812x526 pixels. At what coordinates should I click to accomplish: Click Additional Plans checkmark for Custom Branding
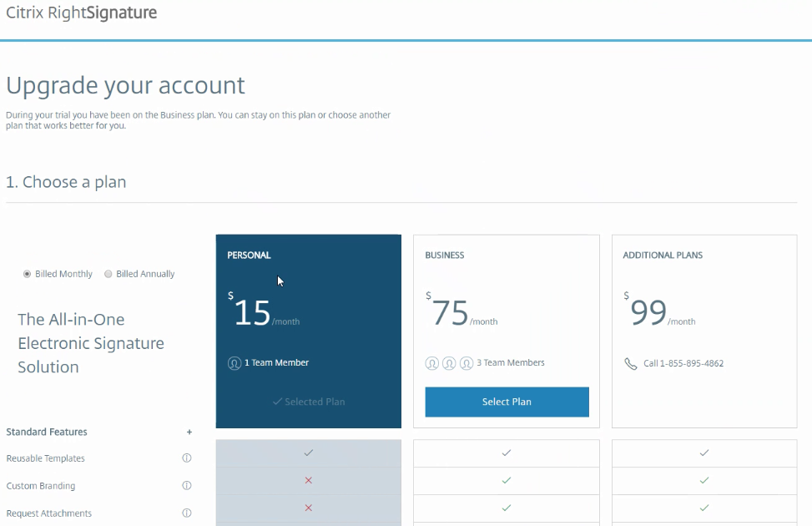point(704,480)
